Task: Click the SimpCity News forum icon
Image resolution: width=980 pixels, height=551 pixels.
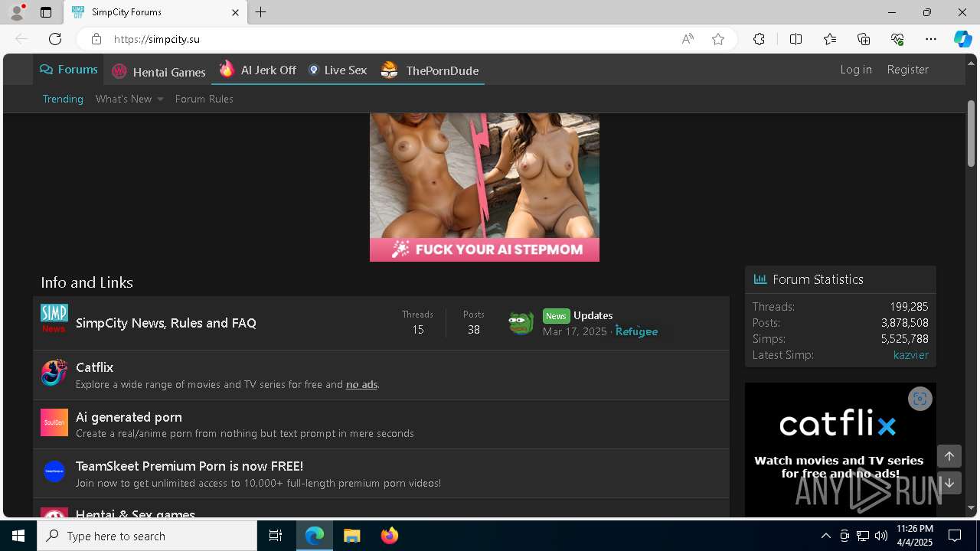Action: point(54,318)
